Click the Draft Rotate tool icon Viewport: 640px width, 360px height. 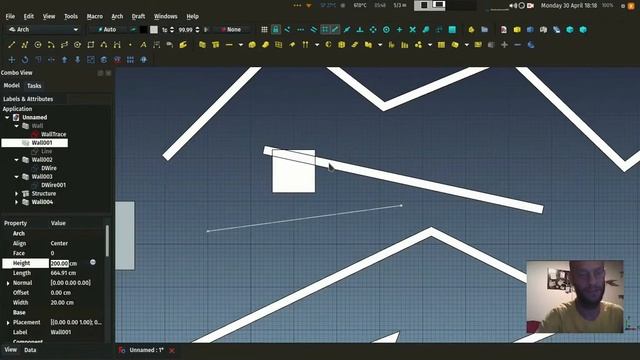point(24,60)
